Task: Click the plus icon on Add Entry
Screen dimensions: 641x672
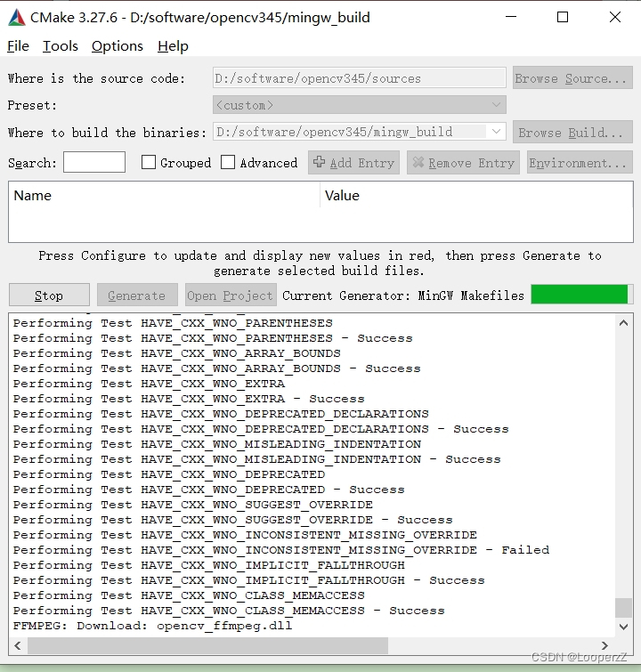Action: coord(319,162)
